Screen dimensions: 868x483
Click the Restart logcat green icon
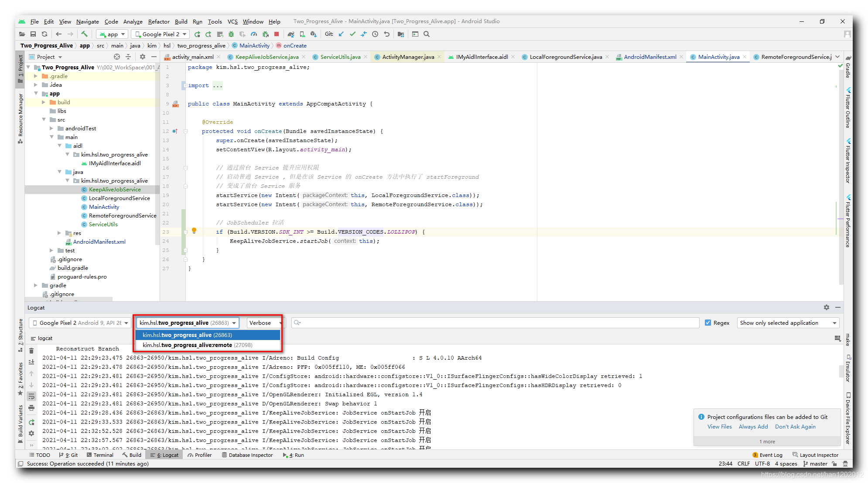[x=31, y=422]
